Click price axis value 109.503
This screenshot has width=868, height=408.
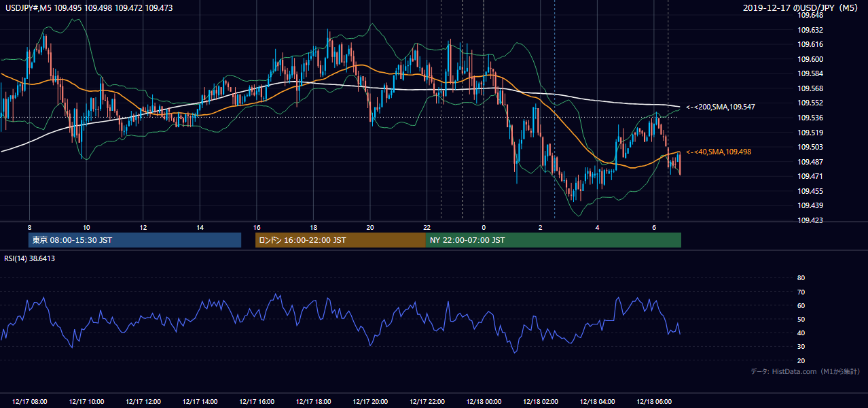[x=810, y=147]
